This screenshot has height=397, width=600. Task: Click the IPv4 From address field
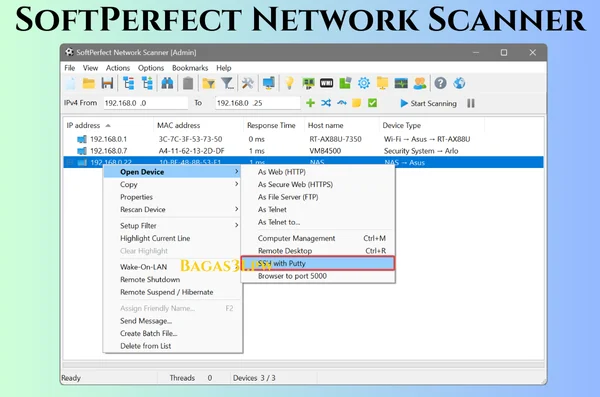pos(145,103)
